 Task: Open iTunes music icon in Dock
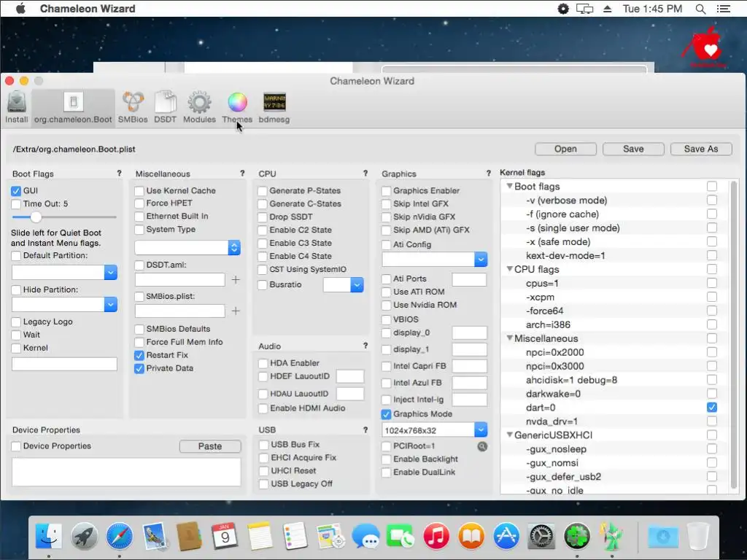pos(436,536)
